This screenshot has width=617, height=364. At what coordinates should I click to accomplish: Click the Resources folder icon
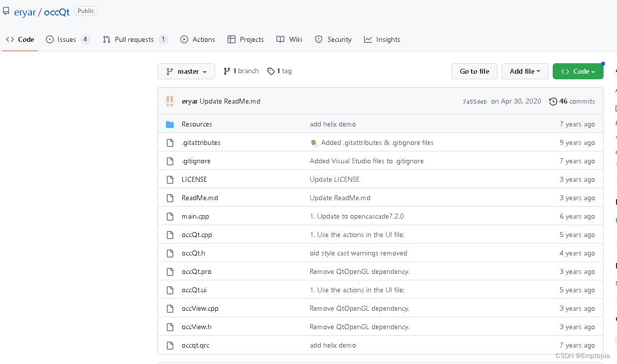pos(170,124)
